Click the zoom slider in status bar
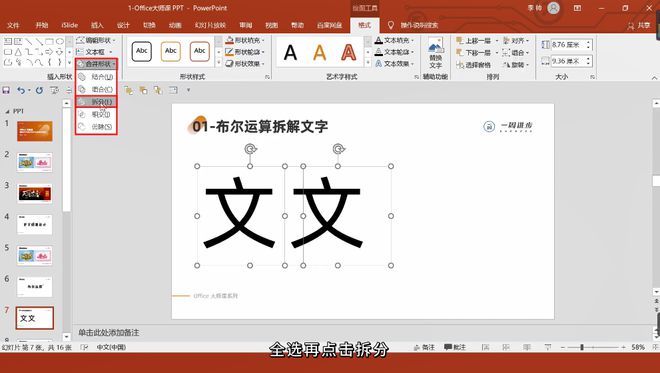 (582, 347)
